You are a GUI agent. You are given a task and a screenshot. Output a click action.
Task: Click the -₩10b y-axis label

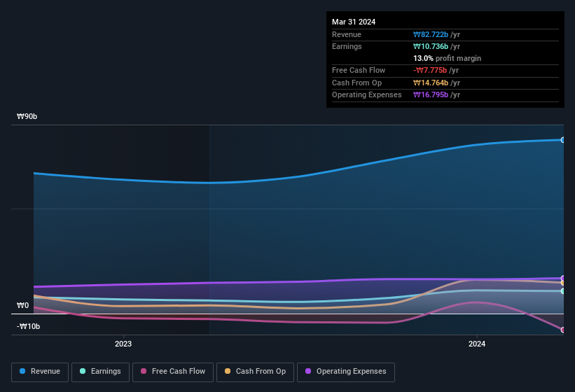coord(28,326)
